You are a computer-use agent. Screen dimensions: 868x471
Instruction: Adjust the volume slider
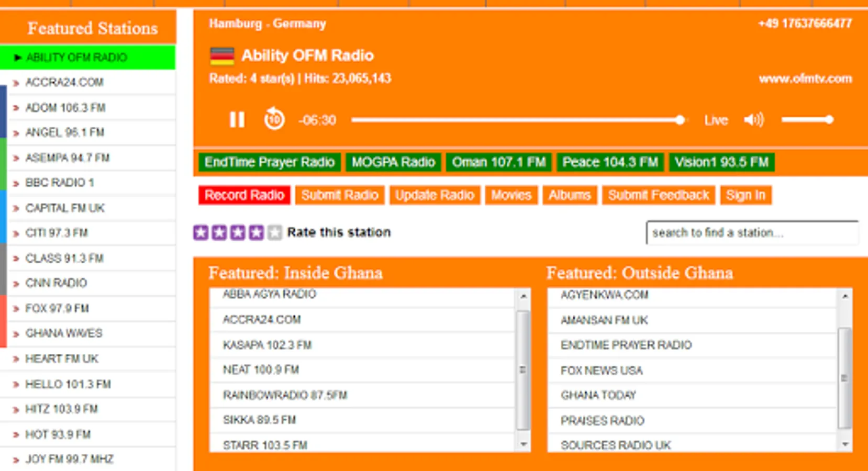(807, 120)
